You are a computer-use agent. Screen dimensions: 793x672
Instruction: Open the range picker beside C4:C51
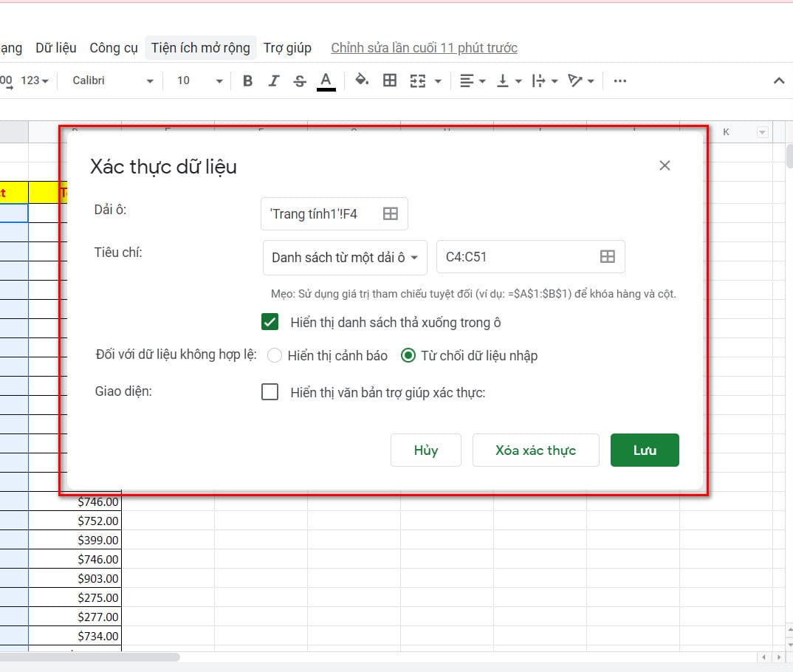pyautogui.click(x=607, y=256)
